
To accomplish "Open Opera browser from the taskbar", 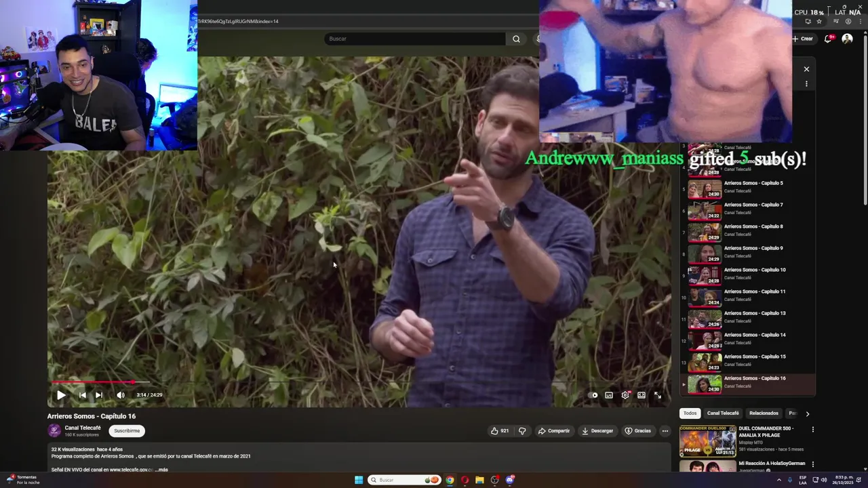I will (x=465, y=480).
